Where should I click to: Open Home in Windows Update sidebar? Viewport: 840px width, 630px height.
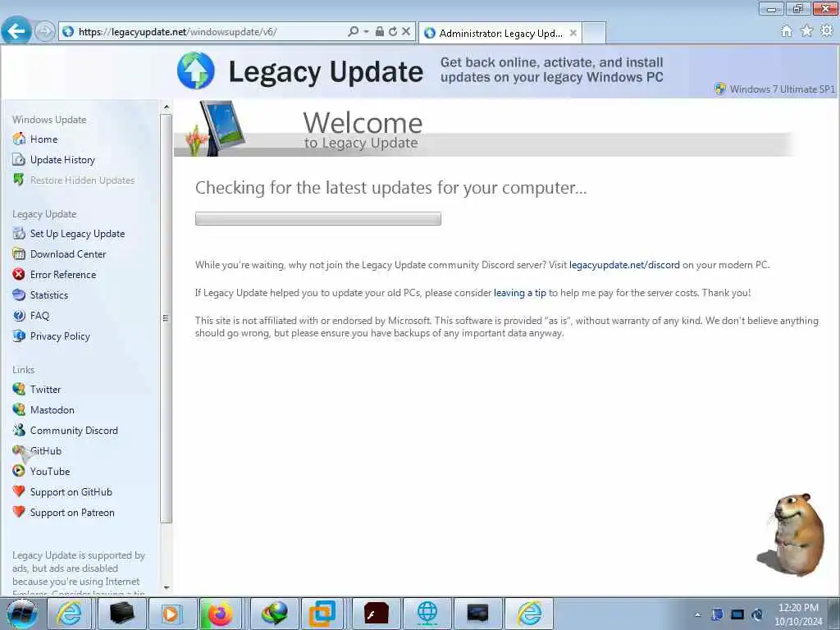44,139
